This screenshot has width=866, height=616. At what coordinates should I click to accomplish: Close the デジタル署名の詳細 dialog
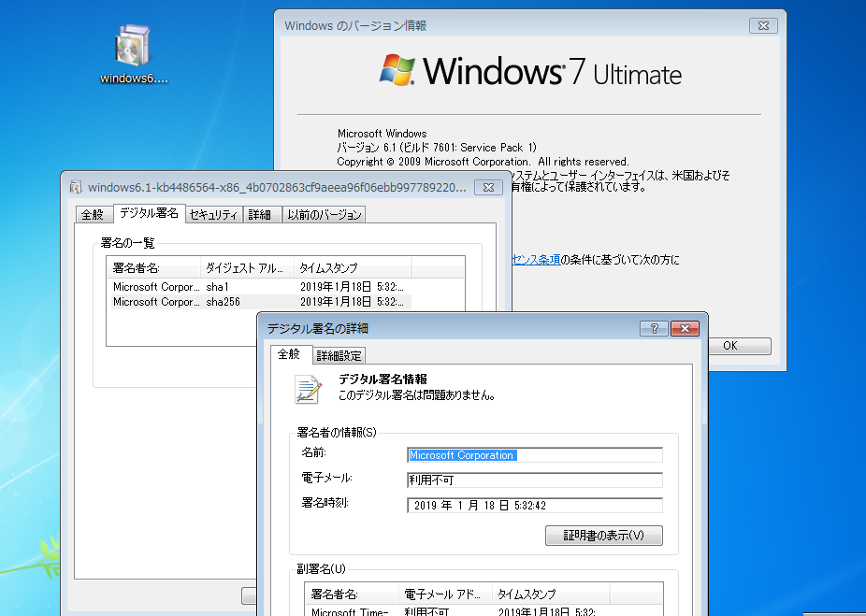click(x=685, y=328)
